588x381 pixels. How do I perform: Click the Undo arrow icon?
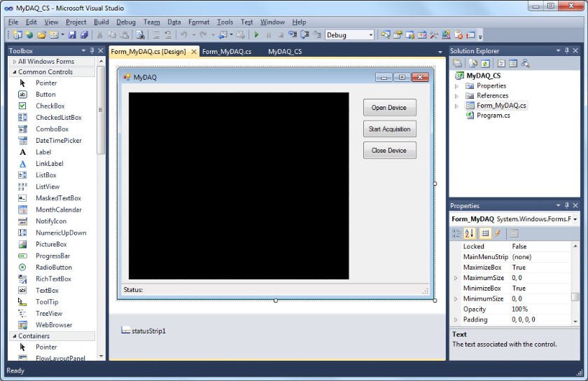click(x=184, y=35)
